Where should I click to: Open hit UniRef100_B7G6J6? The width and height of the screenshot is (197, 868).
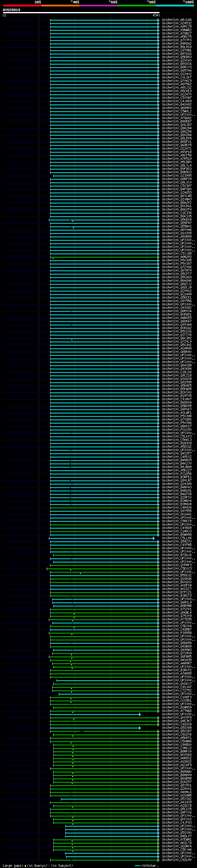point(177,555)
